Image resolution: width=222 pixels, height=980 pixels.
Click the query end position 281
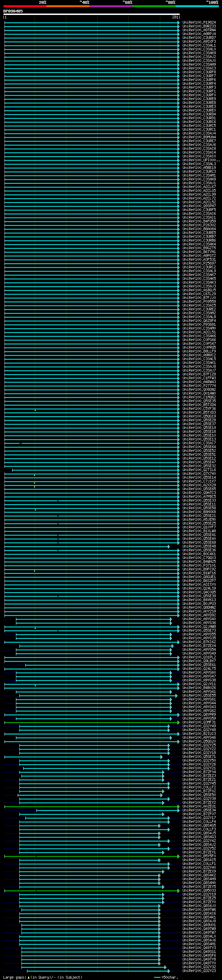[175, 17]
